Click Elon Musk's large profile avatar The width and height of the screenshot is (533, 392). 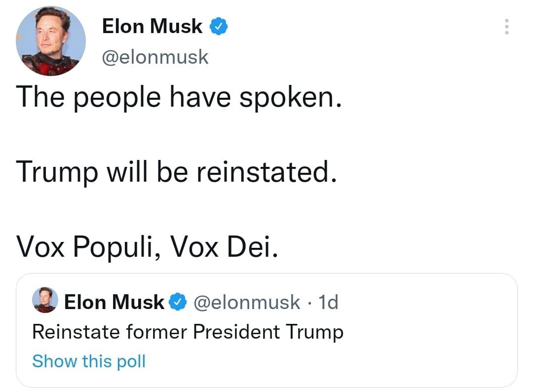tap(51, 41)
